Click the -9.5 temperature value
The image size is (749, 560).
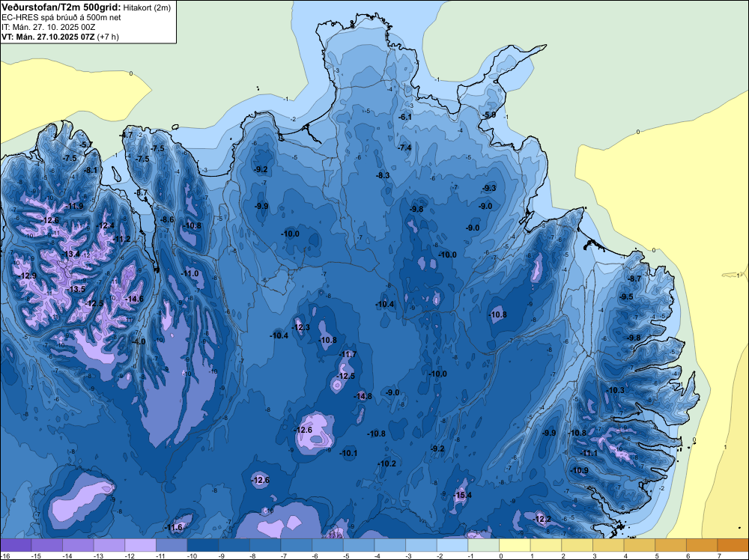[x=626, y=296]
